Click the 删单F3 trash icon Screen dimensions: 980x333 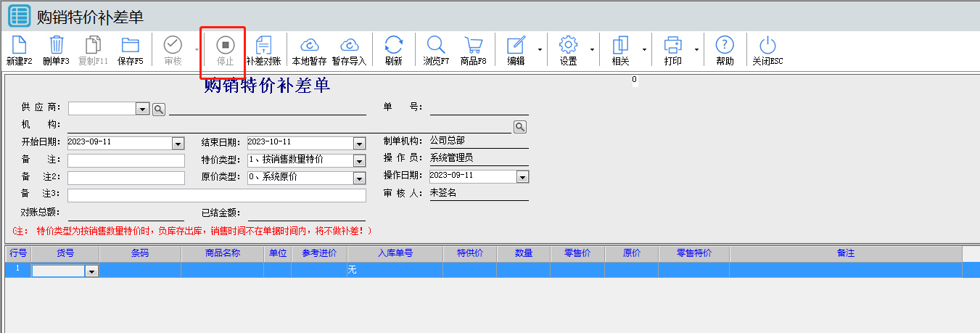(x=56, y=45)
